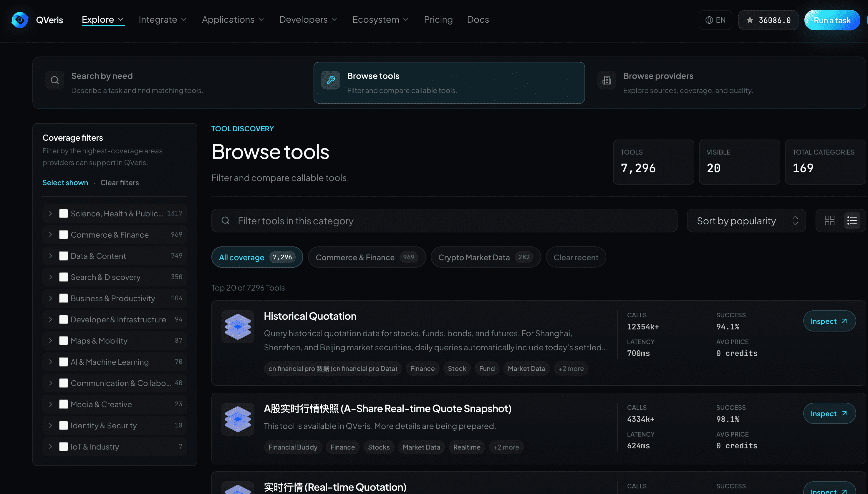Expand the Commerce & Finance category chevron

click(x=51, y=235)
